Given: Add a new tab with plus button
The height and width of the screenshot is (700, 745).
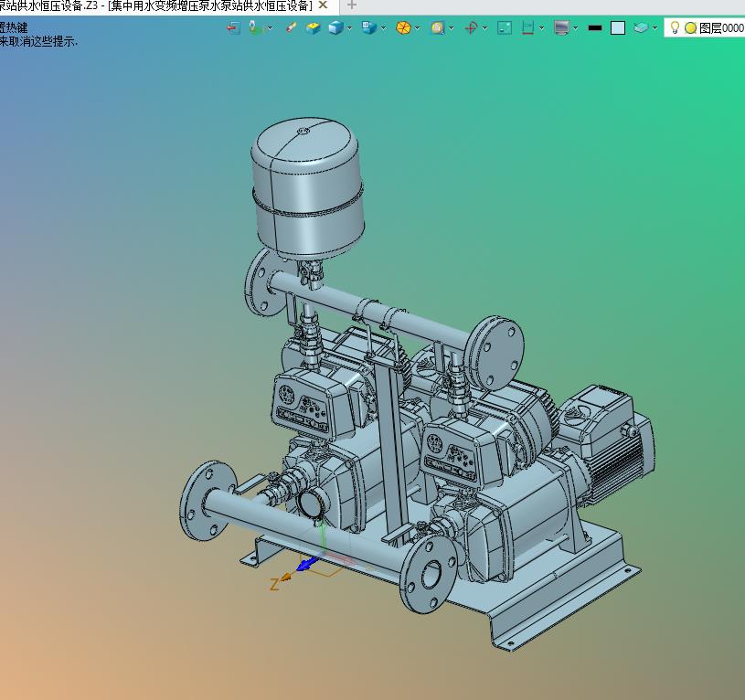Looking at the screenshot, I should [x=352, y=5].
